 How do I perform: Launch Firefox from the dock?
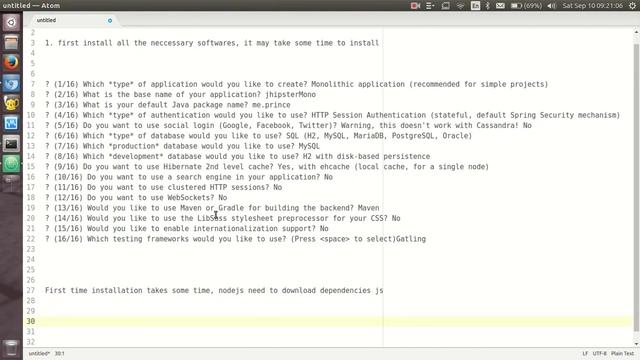pyautogui.click(x=11, y=62)
